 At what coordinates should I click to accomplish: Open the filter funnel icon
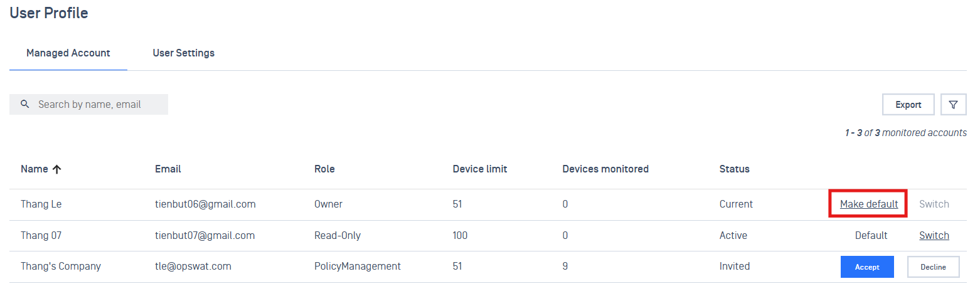953,105
